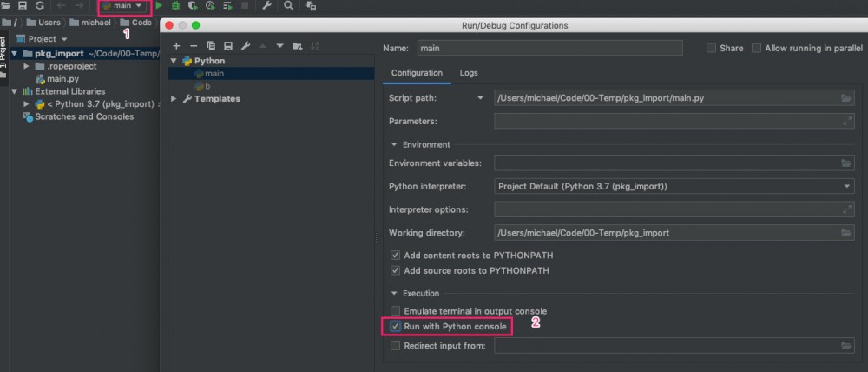Browse for working directory folder icon
Image resolution: width=868 pixels, height=372 pixels.
coord(845,233)
